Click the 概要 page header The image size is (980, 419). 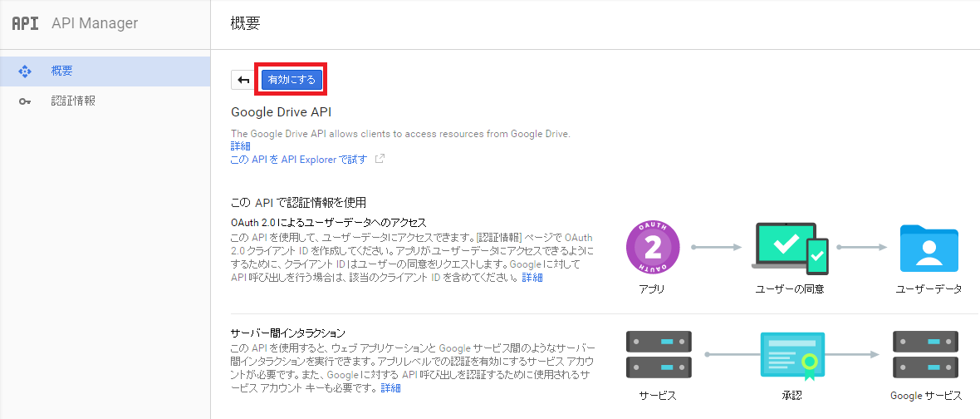point(245,24)
